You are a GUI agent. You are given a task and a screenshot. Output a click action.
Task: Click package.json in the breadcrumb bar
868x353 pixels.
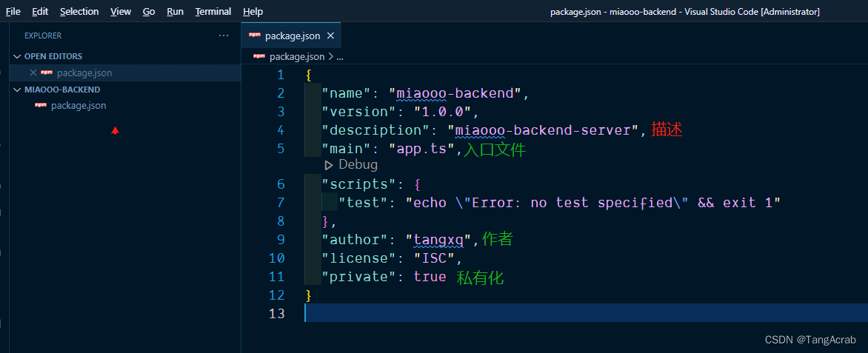[297, 56]
